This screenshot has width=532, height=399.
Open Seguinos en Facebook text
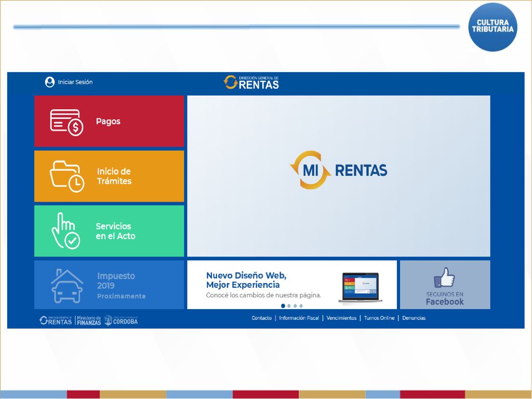click(445, 299)
